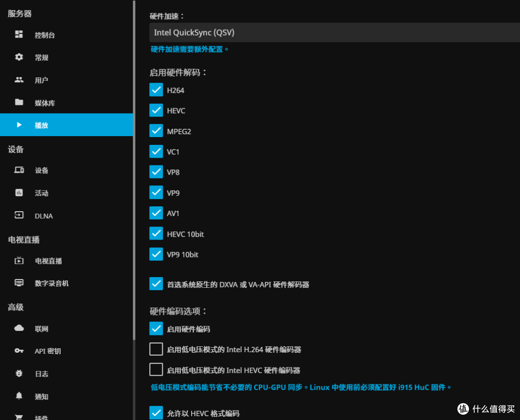The height and width of the screenshot is (420, 520).
Task: Open the 媒体库 media library icon
Action: click(x=19, y=102)
